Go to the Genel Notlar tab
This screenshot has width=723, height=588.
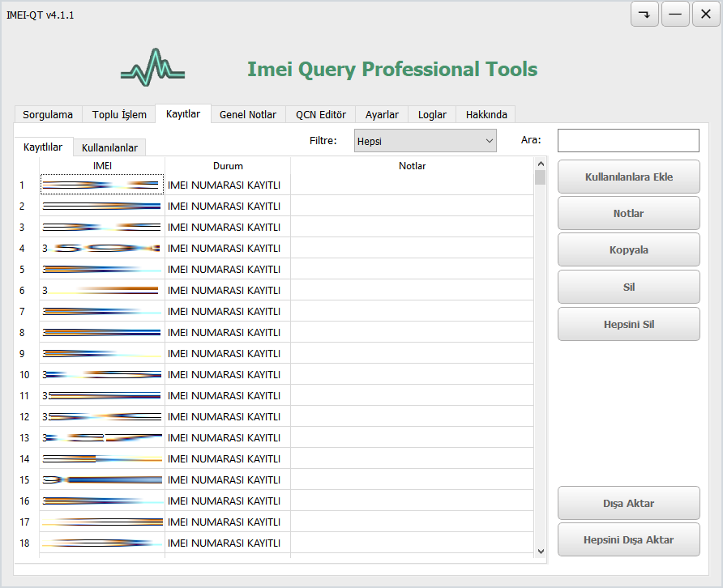[248, 115]
